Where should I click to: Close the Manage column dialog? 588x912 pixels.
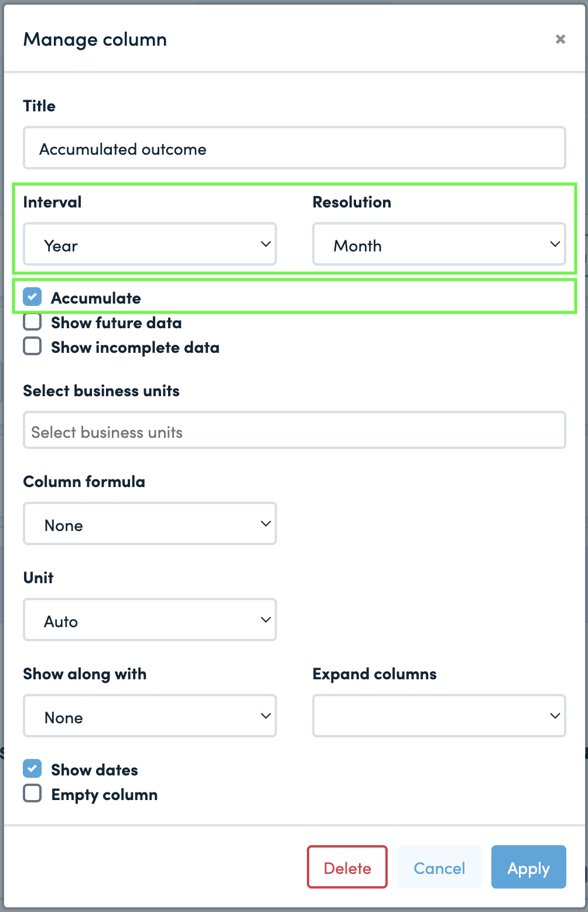pos(560,39)
